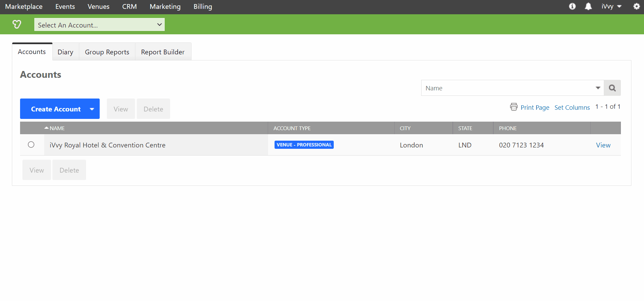Switch to the Diary tab

pos(65,52)
